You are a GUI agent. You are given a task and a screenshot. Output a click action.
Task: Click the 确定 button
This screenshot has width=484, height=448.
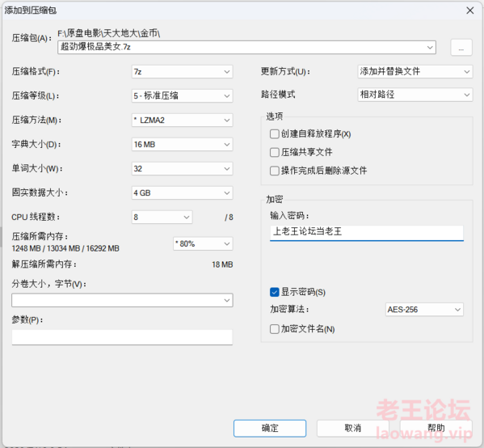(x=270, y=429)
